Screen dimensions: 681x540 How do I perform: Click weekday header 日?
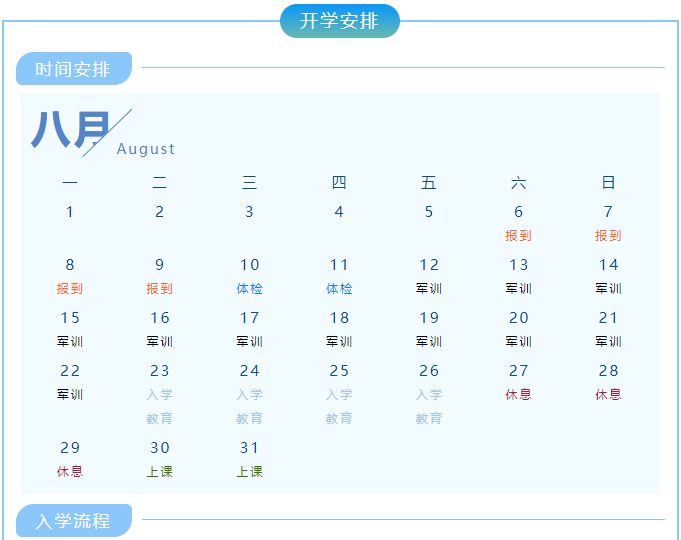pos(608,182)
